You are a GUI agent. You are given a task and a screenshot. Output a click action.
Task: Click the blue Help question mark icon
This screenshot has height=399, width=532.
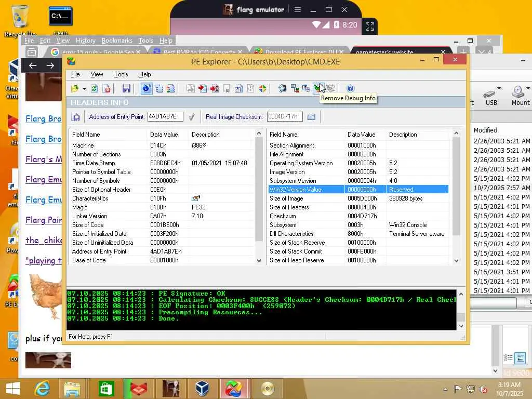coord(351,88)
